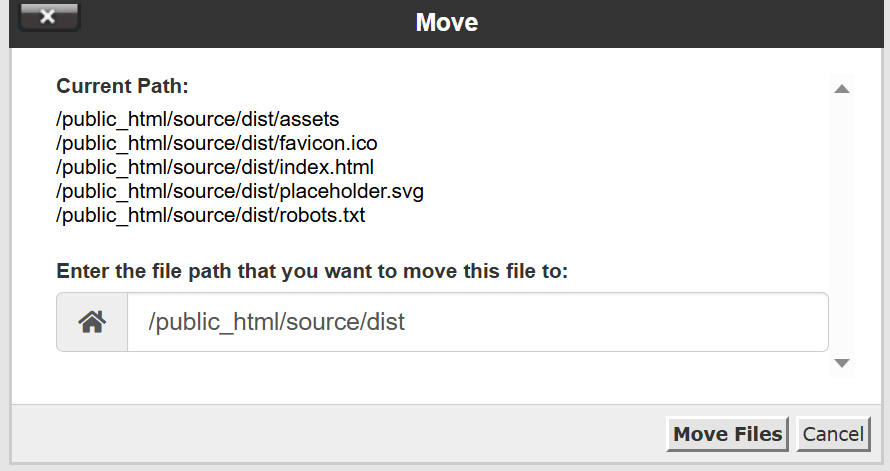Viewport: 890px width, 471px height.
Task: Select the /public_html/source/dist/assets path line
Action: point(198,119)
